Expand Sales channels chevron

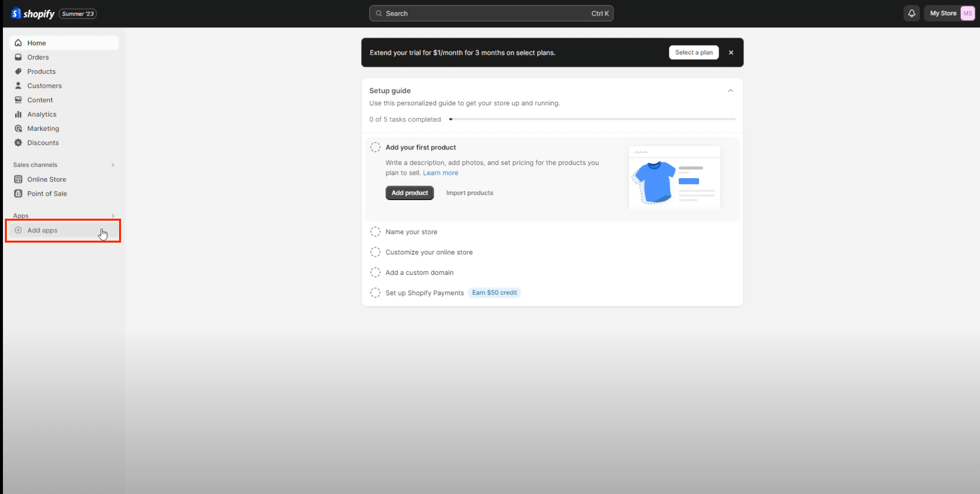pyautogui.click(x=113, y=165)
